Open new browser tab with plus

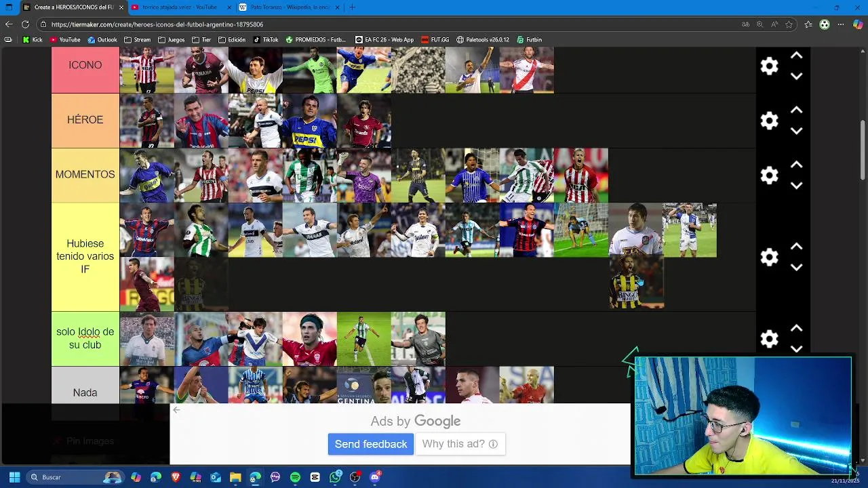(352, 7)
